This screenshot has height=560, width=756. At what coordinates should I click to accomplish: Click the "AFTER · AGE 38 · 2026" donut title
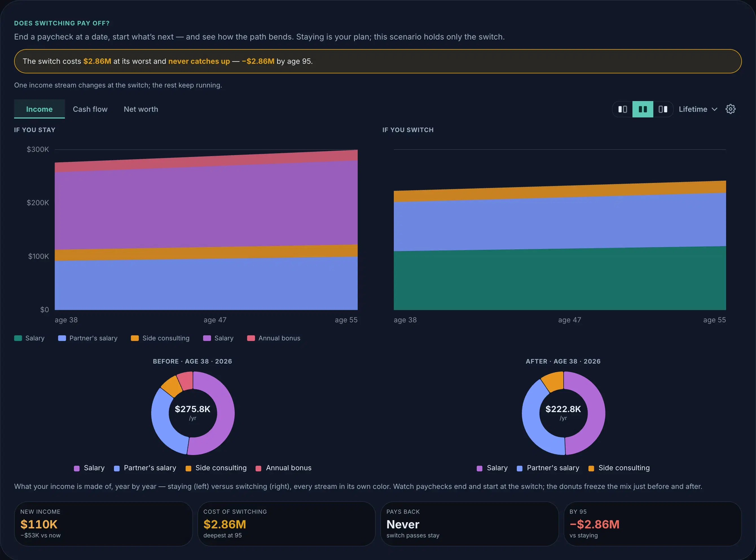pos(563,361)
